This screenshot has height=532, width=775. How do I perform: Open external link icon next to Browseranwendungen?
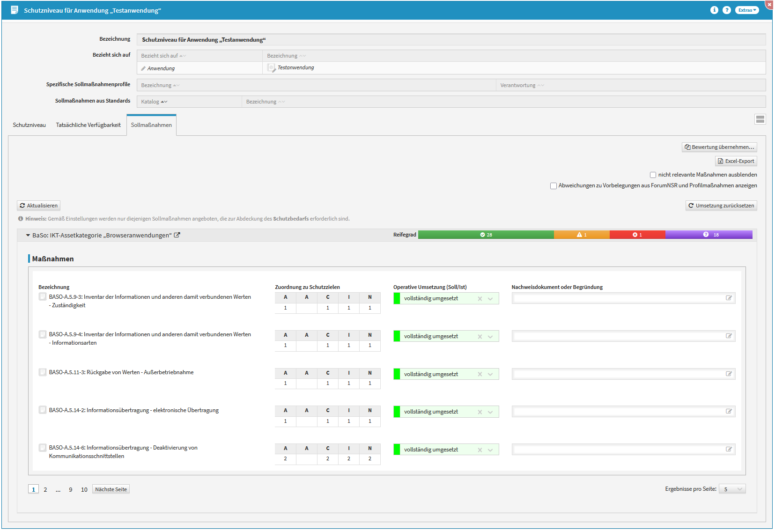click(177, 235)
